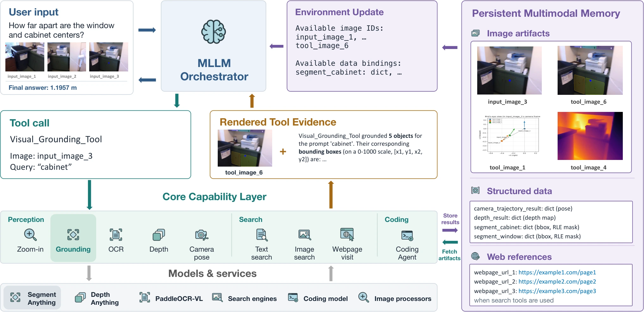Screen dimensions: 644x312
Task: Select the Grounding tool icon
Action: click(x=73, y=235)
